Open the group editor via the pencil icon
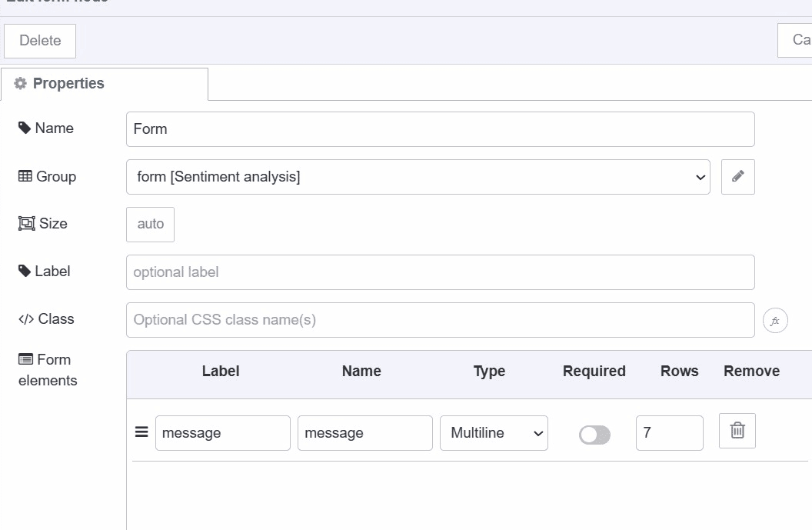Image resolution: width=812 pixels, height=530 pixels. coord(737,176)
